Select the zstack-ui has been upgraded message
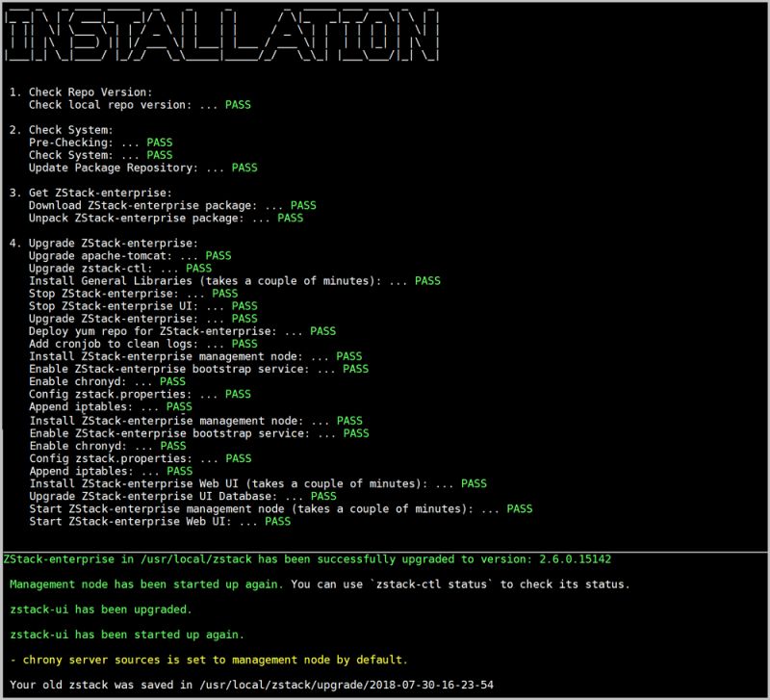 106,609
